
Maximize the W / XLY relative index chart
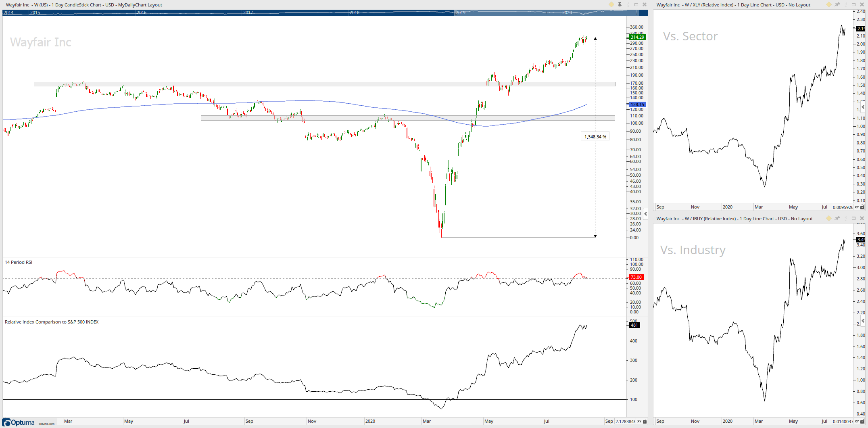[x=853, y=4]
